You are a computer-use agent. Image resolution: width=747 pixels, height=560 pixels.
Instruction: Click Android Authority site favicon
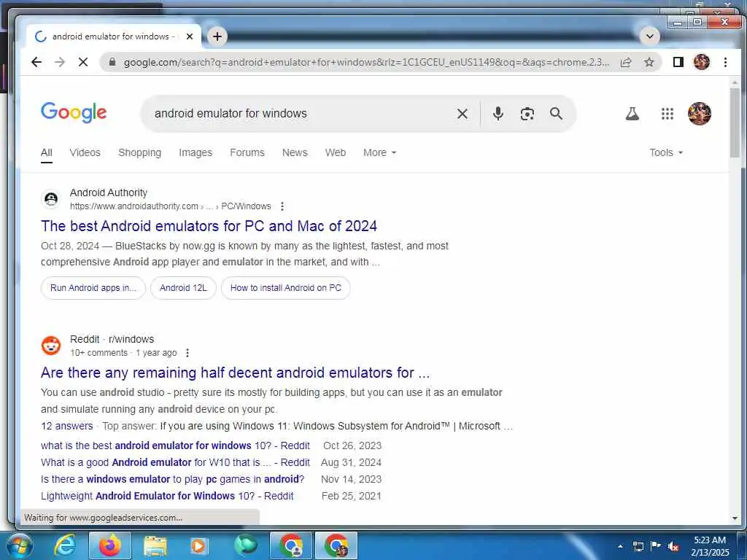51,198
